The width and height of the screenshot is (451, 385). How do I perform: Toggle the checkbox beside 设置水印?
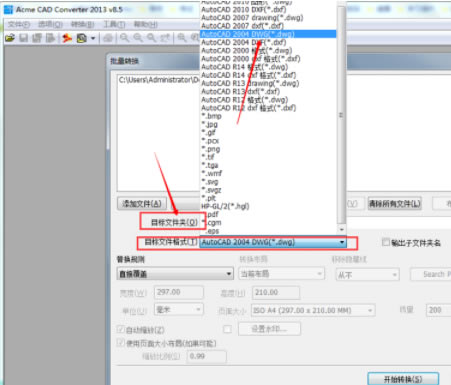tap(228, 329)
